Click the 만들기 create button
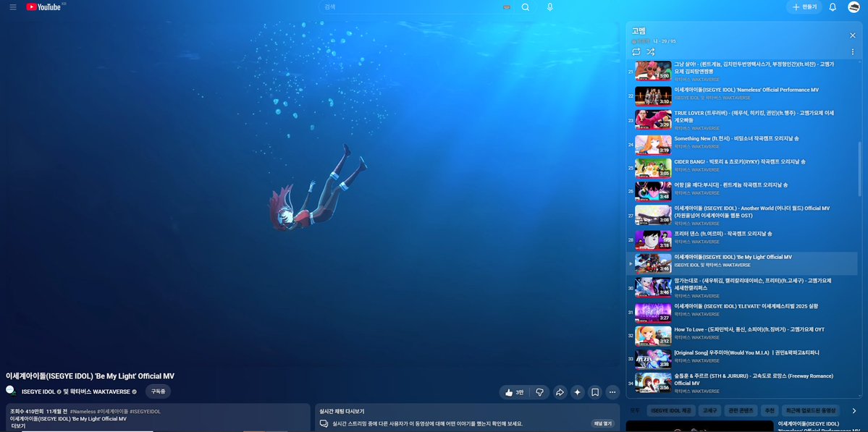 804,7
